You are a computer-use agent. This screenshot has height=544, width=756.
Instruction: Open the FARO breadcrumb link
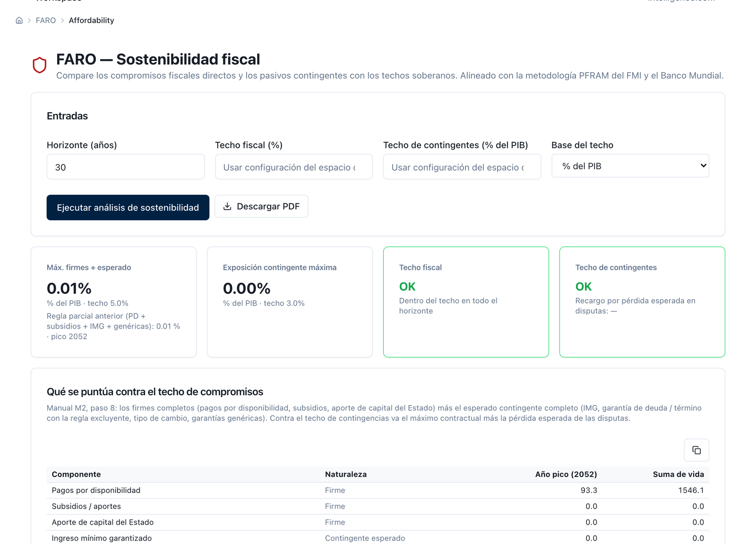[46, 20]
